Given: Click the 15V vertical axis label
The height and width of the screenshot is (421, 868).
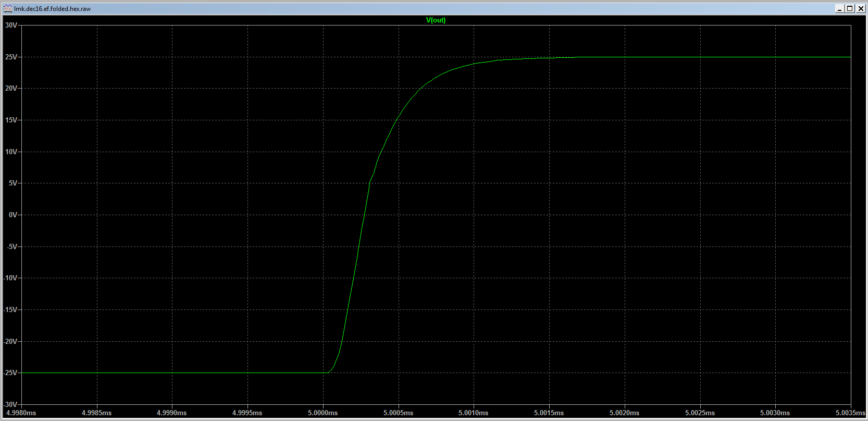Looking at the screenshot, I should pos(11,120).
